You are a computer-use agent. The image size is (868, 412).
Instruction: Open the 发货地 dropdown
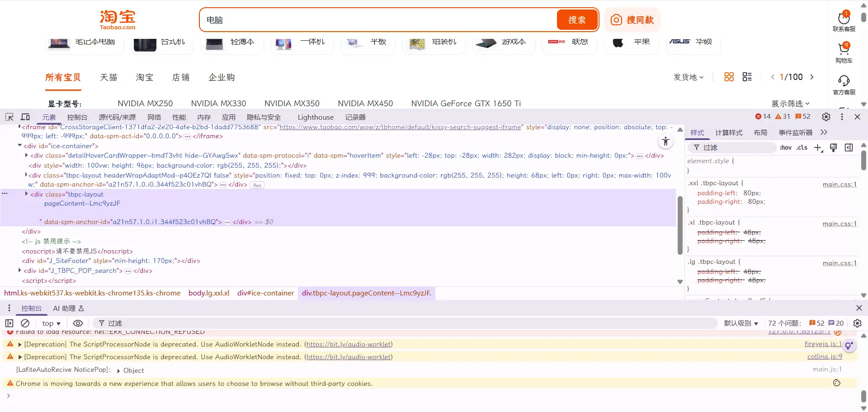tap(689, 77)
